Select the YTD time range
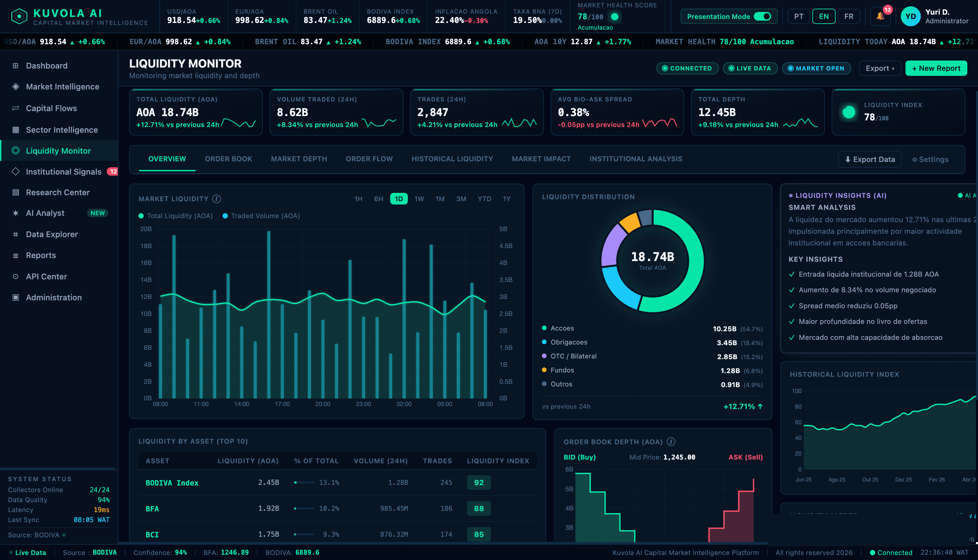The image size is (978, 560). click(484, 199)
